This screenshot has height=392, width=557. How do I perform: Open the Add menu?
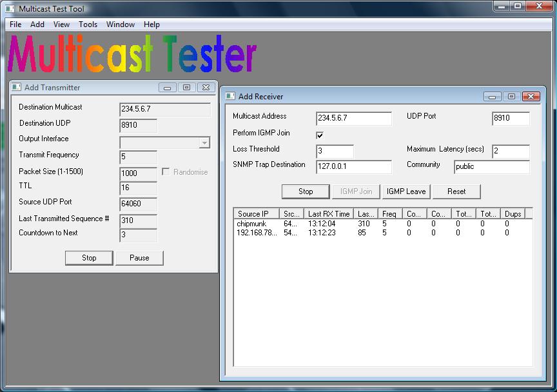(37, 24)
